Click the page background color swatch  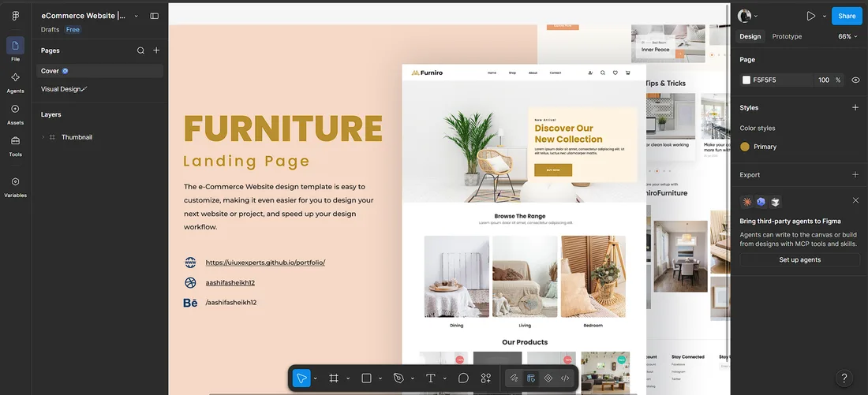tap(746, 80)
